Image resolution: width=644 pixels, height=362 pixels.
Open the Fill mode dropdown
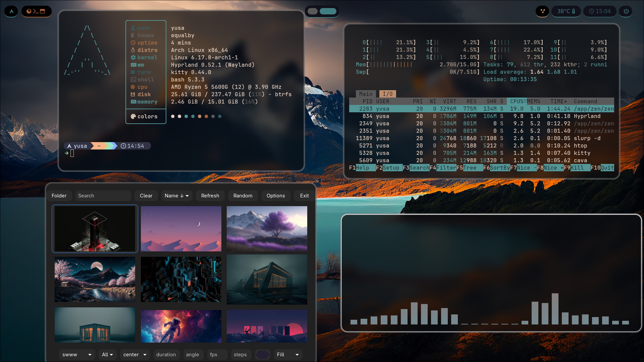[x=288, y=355]
